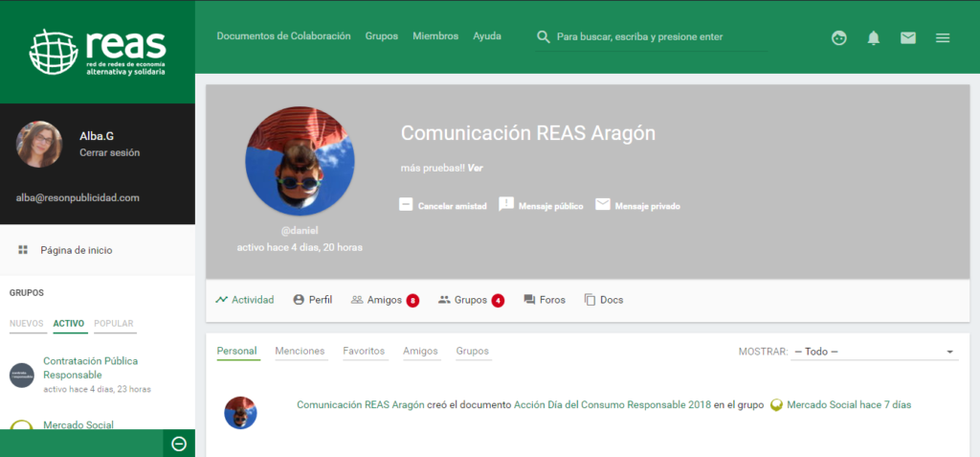Open the Grupos profile tab with badge
This screenshot has width=980, height=457.
[x=470, y=300]
